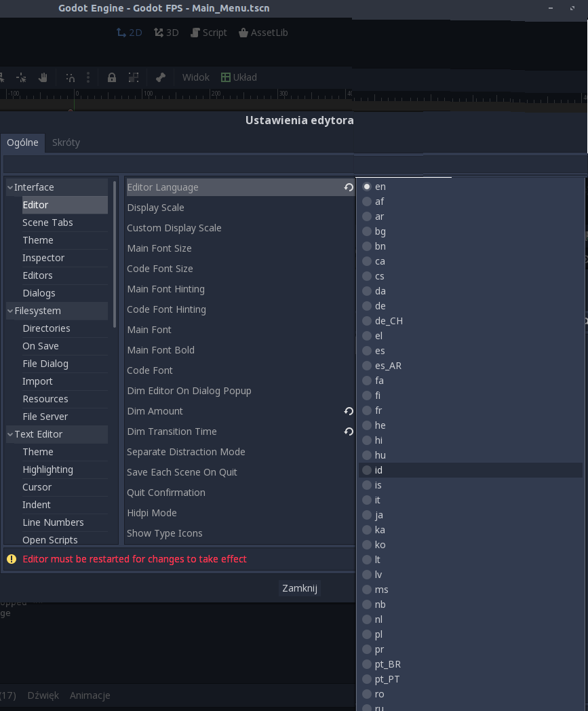Open File Dialog settings category
The width and height of the screenshot is (588, 711).
[65, 364]
